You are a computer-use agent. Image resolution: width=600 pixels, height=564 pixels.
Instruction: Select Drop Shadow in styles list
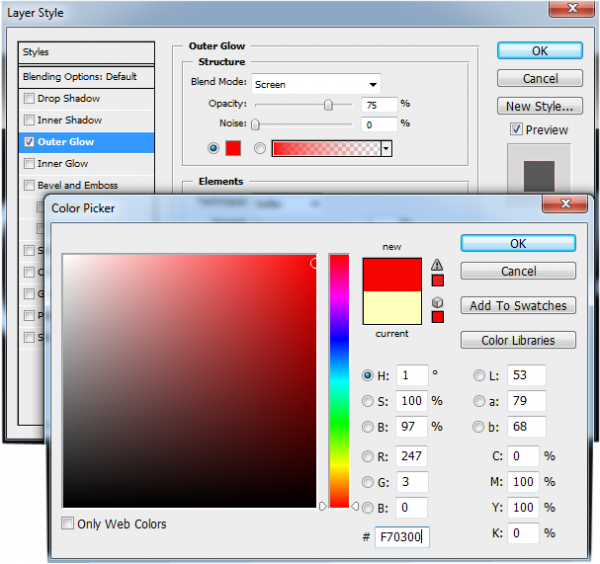coord(68,99)
